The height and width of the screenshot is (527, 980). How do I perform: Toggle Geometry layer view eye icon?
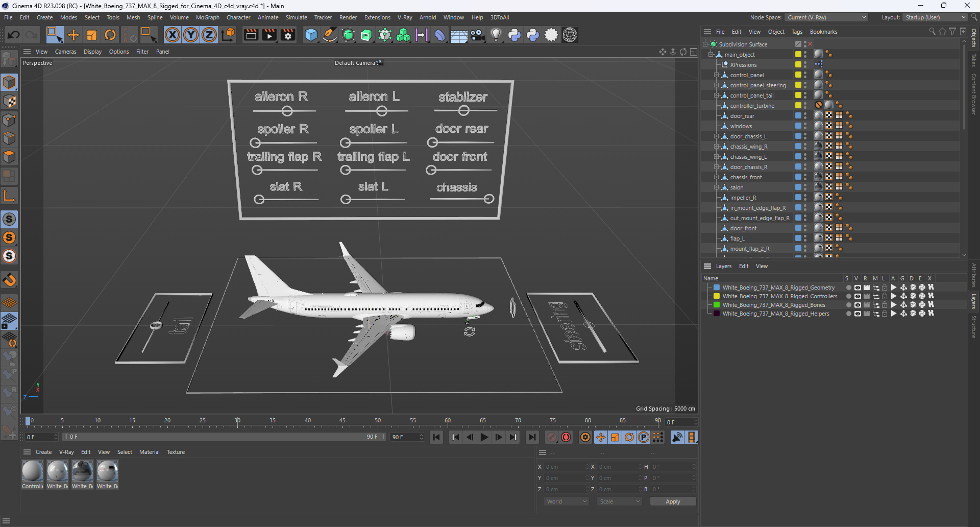coord(857,288)
